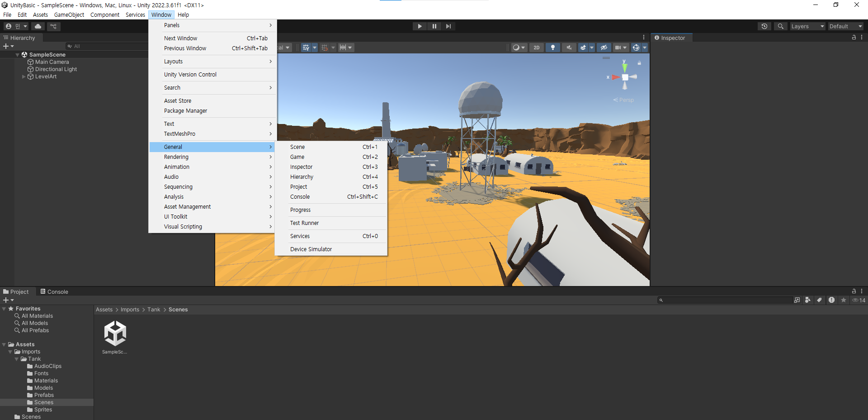Open Device Simulator from General submenu

click(x=331, y=249)
